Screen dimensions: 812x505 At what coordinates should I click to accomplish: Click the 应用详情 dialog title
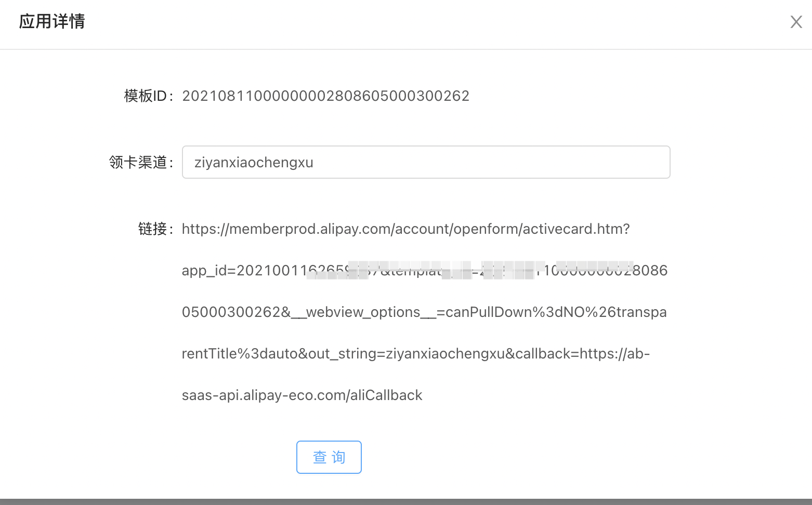point(52,21)
